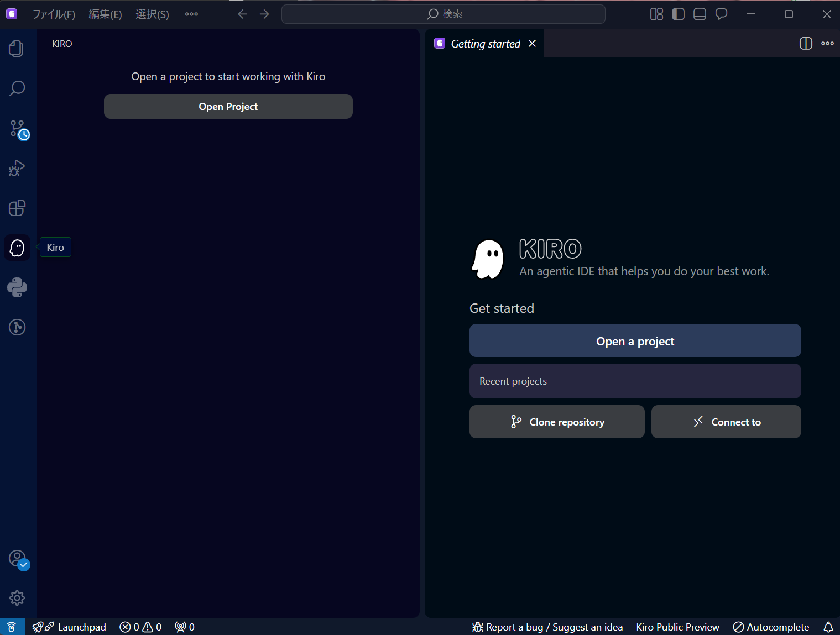The height and width of the screenshot is (635, 840).
Task: Click the Connect to button
Action: [726, 422]
